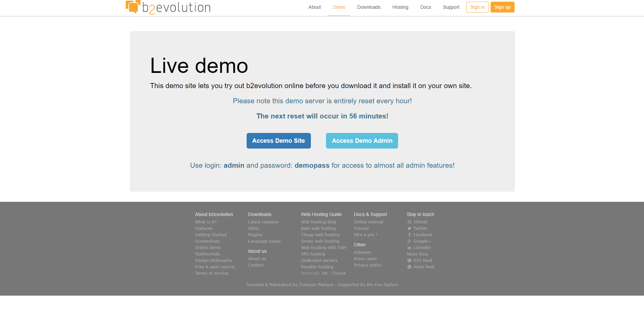644x325 pixels.
Task: Open the What is it? link
Action: point(206,222)
